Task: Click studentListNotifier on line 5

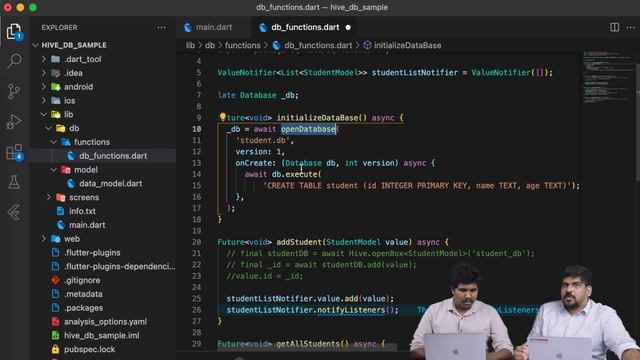Action: pyautogui.click(x=414, y=73)
